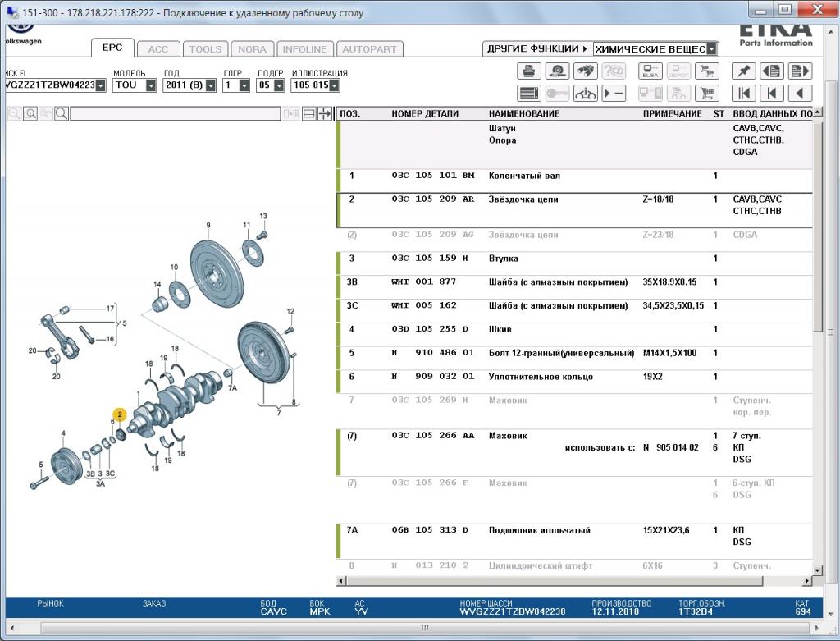Viewport: 840px width, 641px height.
Task: Close the remote desktop window
Action: [x=819, y=9]
